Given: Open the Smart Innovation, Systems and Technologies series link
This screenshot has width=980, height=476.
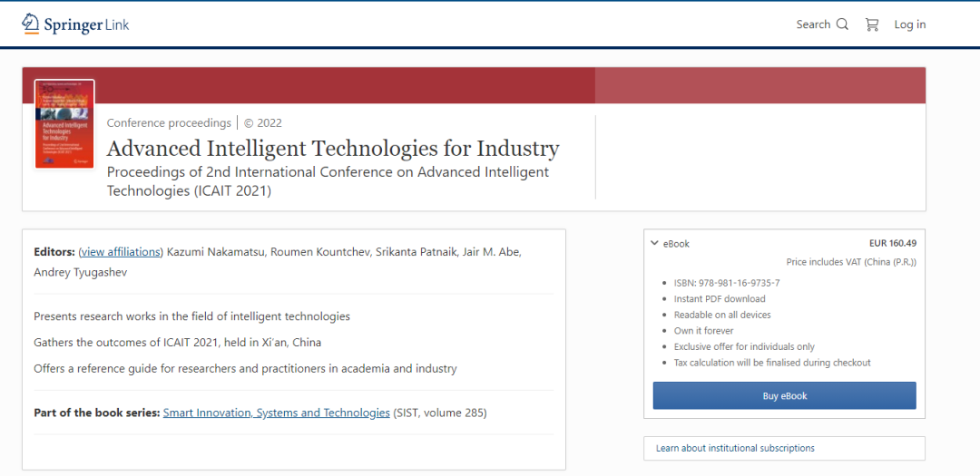Looking at the screenshot, I should [x=276, y=413].
